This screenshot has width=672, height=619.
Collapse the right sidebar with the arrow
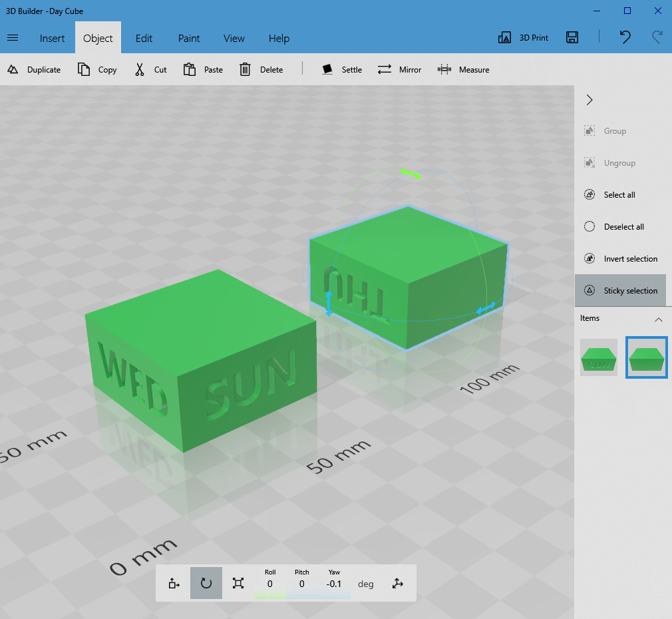589,99
